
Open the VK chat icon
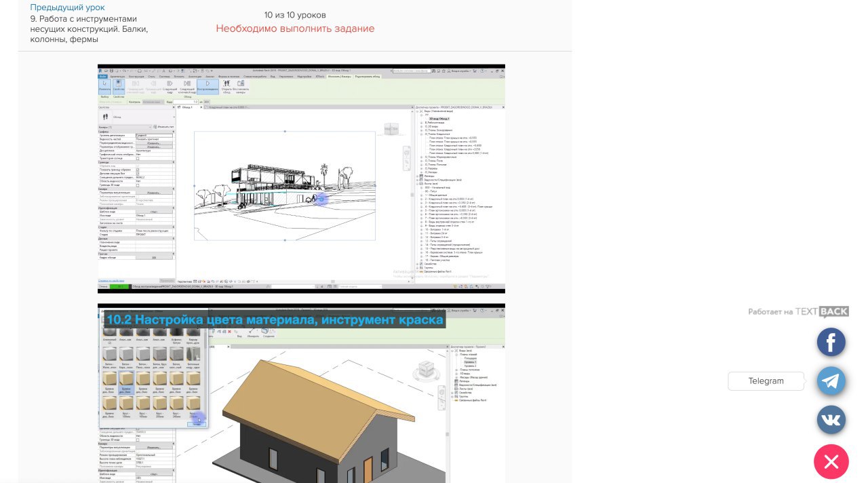(831, 420)
